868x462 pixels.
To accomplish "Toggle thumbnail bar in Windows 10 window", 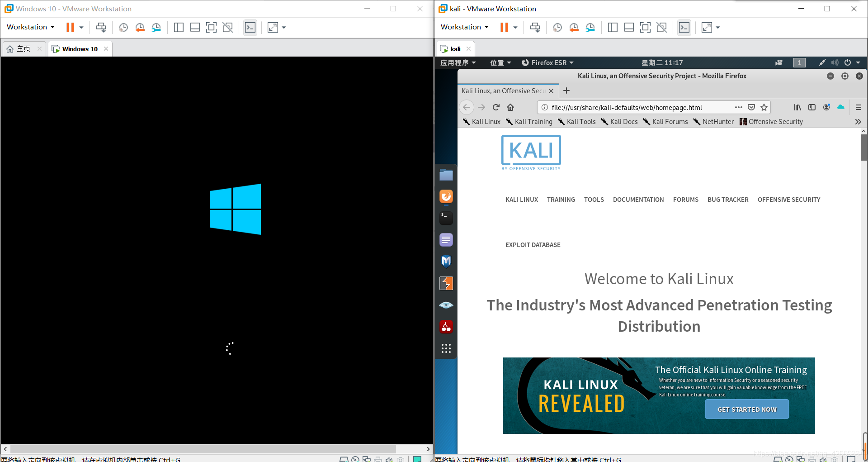I will pos(195,27).
